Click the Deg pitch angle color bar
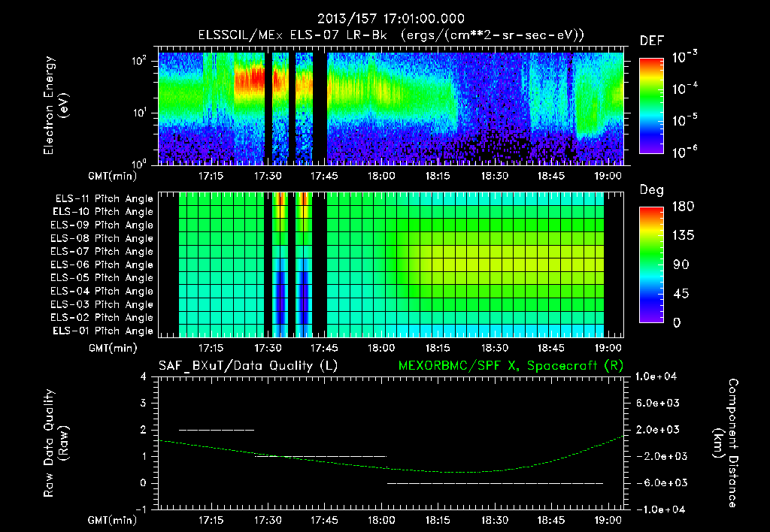Screen dimensions: 770x532 point(651,264)
